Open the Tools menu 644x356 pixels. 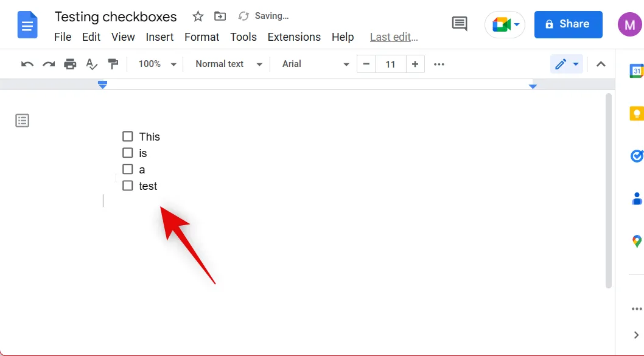[x=243, y=37]
